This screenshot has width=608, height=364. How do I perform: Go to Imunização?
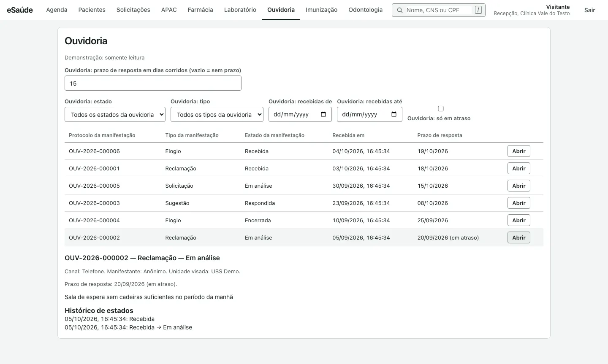(x=322, y=10)
